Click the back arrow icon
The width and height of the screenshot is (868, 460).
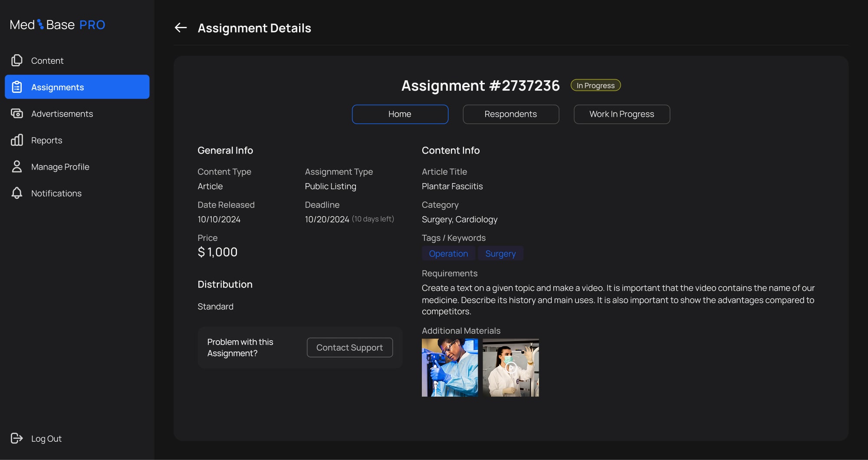click(181, 28)
